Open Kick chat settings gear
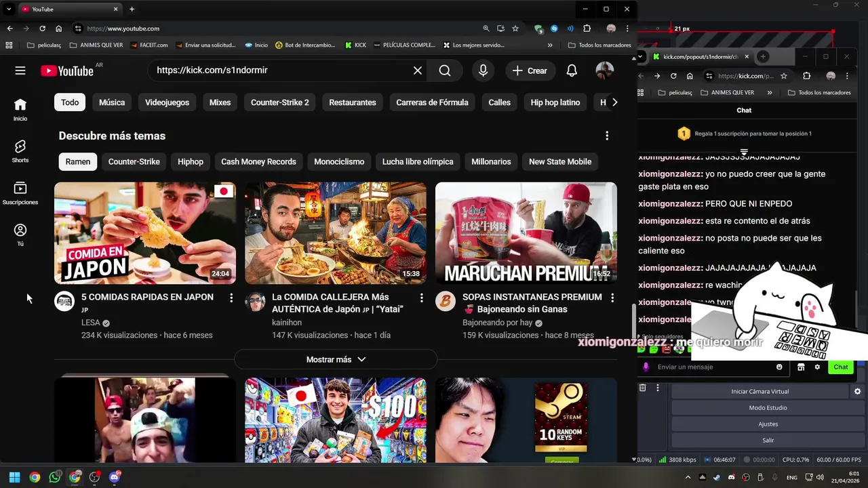868x488 pixels. 817,367
